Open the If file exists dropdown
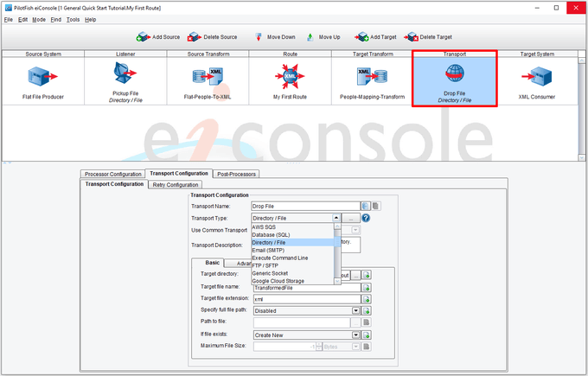The height and width of the screenshot is (376, 588). coord(355,335)
